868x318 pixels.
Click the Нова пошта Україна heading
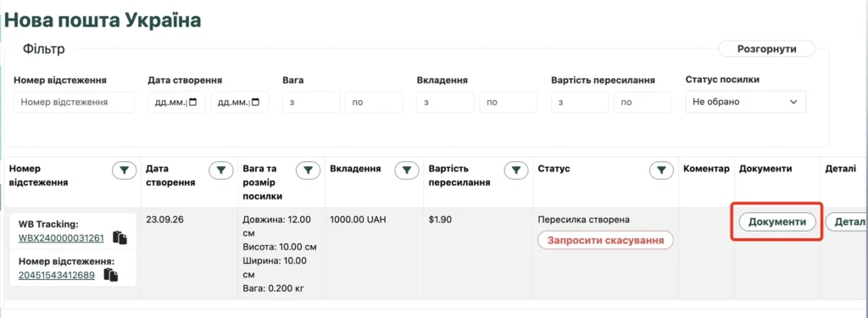[x=103, y=20]
